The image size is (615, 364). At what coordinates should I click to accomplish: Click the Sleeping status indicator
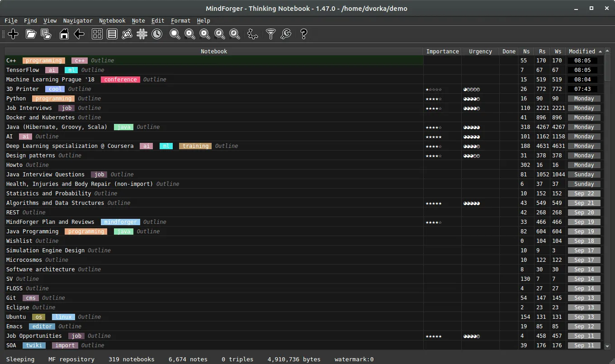pyautogui.click(x=20, y=359)
